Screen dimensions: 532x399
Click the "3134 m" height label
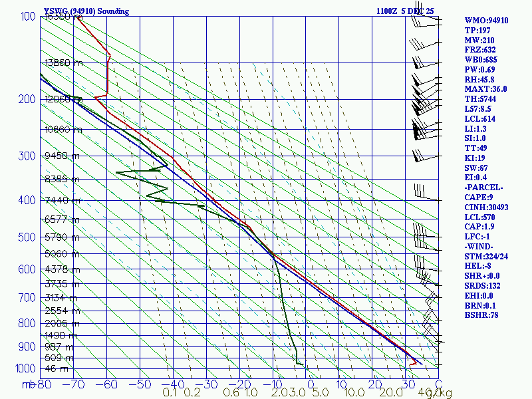61,298
